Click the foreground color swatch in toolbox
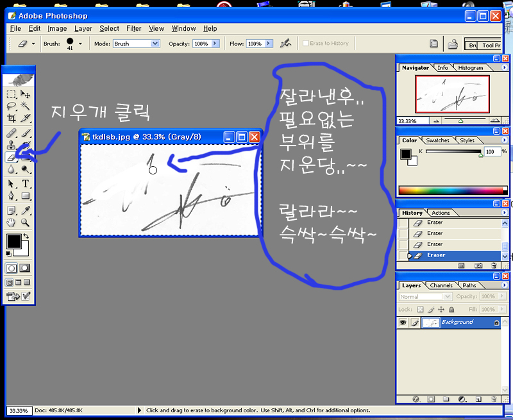Image resolution: width=513 pixels, height=420 pixels. click(13, 241)
